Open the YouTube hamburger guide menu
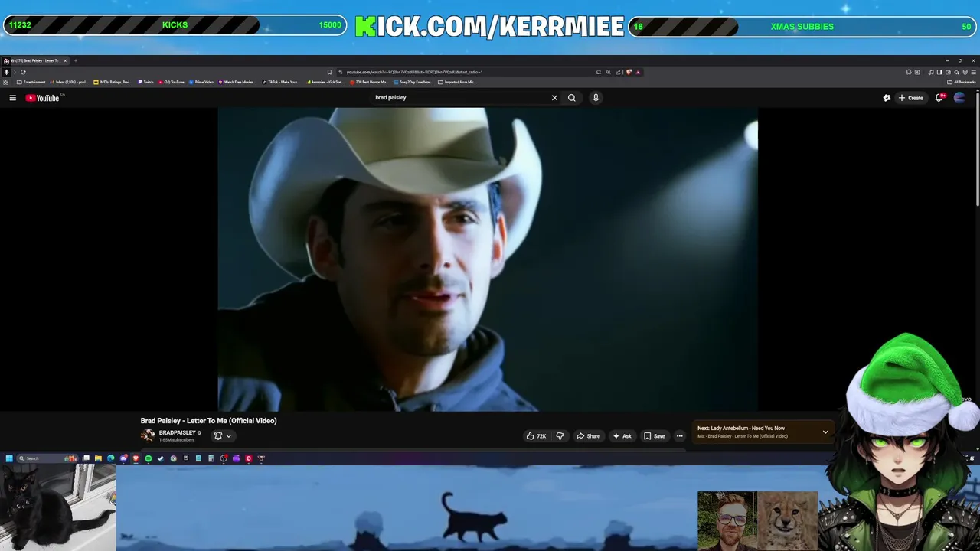This screenshot has height=551, width=980. (x=12, y=98)
